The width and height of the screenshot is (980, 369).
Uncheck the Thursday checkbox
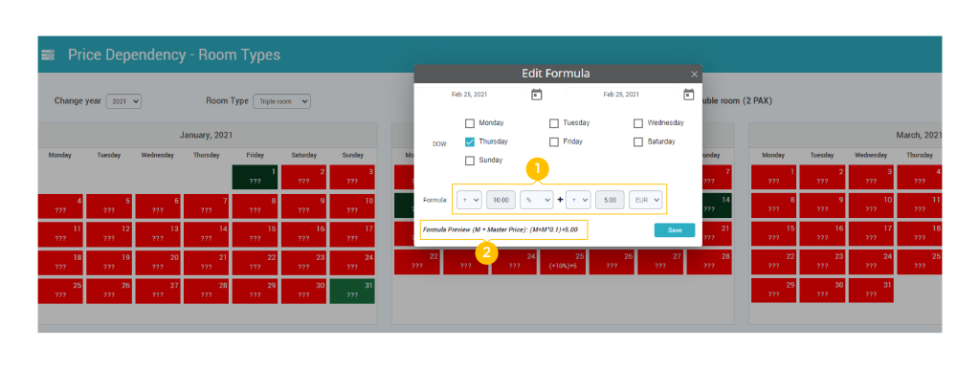[470, 141]
